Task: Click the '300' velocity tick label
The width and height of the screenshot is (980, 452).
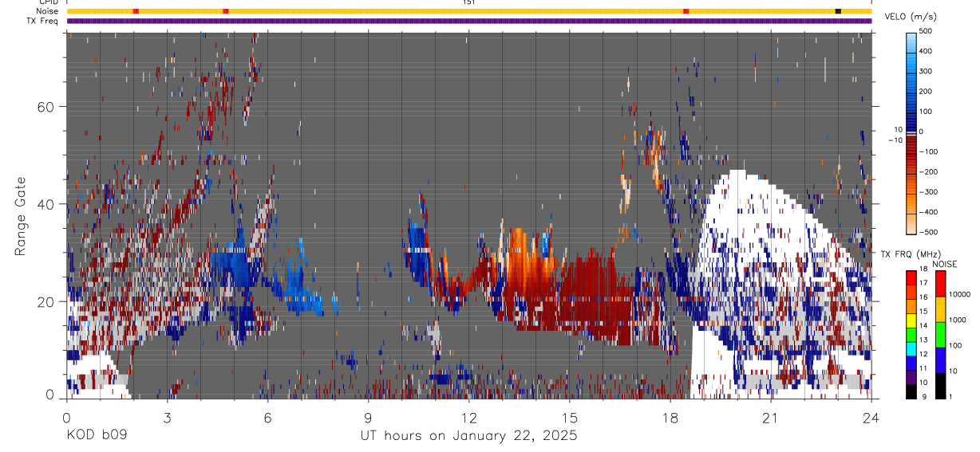Action: pos(925,72)
